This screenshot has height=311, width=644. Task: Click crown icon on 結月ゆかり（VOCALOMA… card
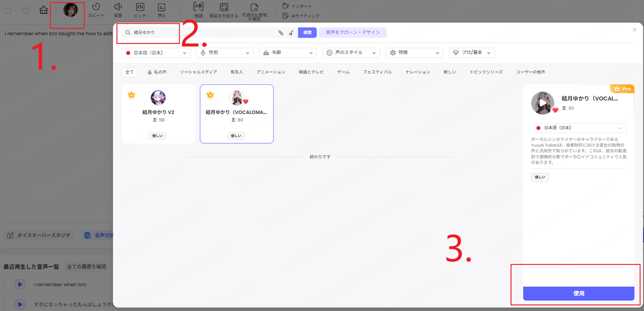tap(210, 95)
